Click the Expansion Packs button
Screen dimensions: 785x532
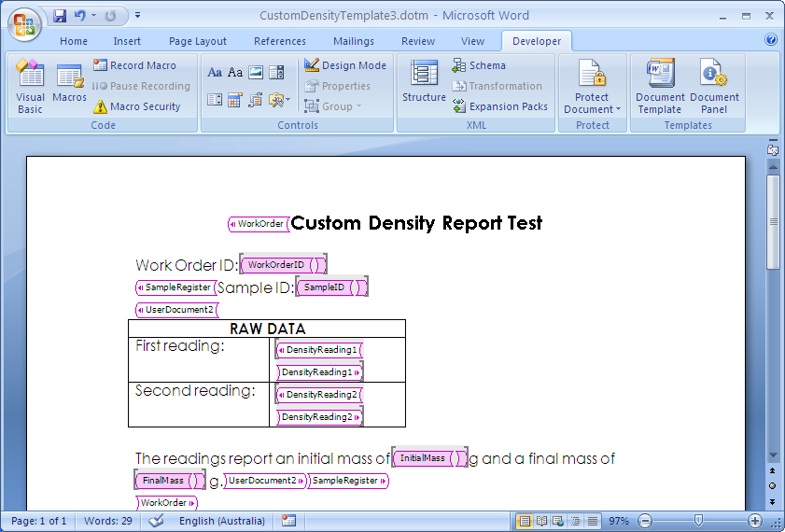[499, 106]
